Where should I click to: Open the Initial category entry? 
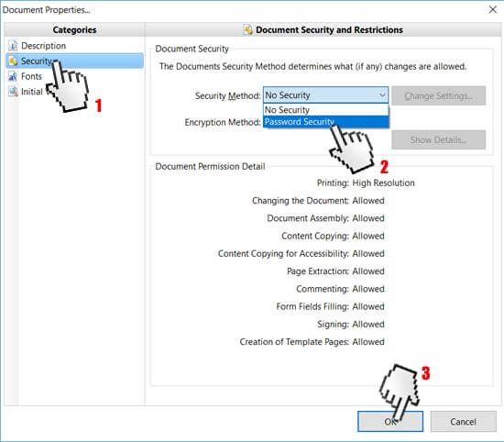[x=32, y=92]
